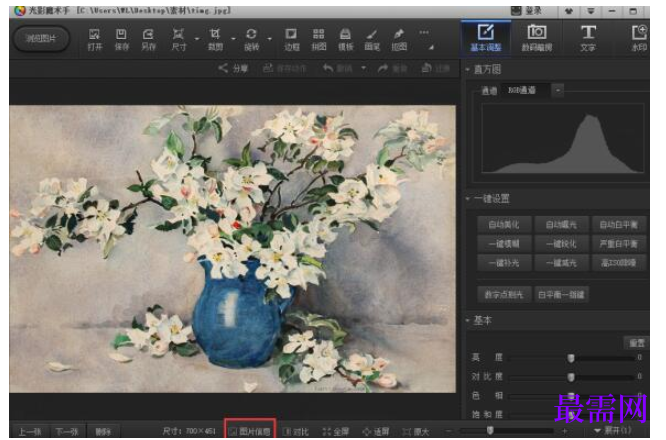Apply 一键减光 reduce light
Image resolution: width=666 pixels, height=440 pixels.
pyautogui.click(x=561, y=263)
